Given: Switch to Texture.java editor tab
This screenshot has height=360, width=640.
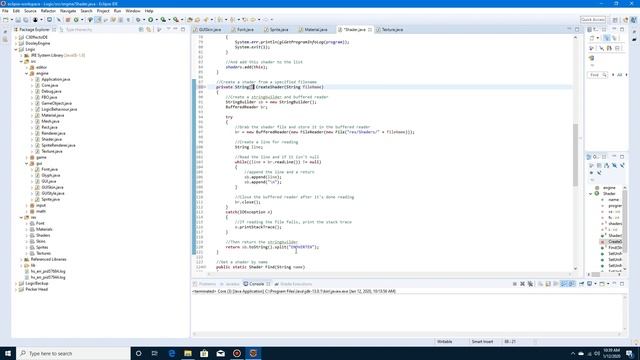Looking at the screenshot, I should (x=390, y=29).
